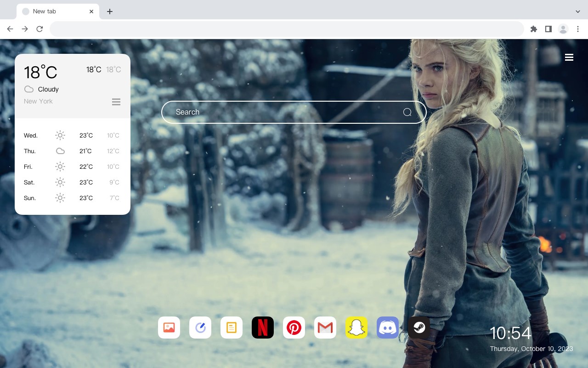Open the Chrome three-dot menu
The image size is (588, 368).
578,29
